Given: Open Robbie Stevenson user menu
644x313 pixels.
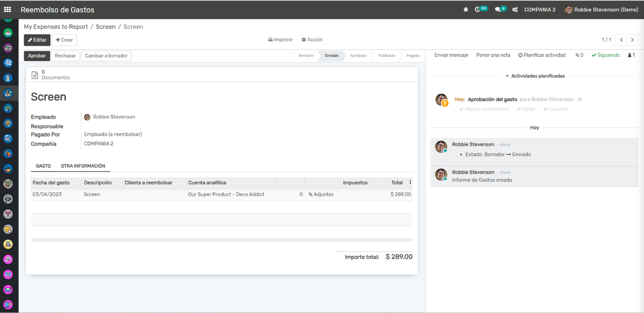Looking at the screenshot, I should click(x=601, y=10).
